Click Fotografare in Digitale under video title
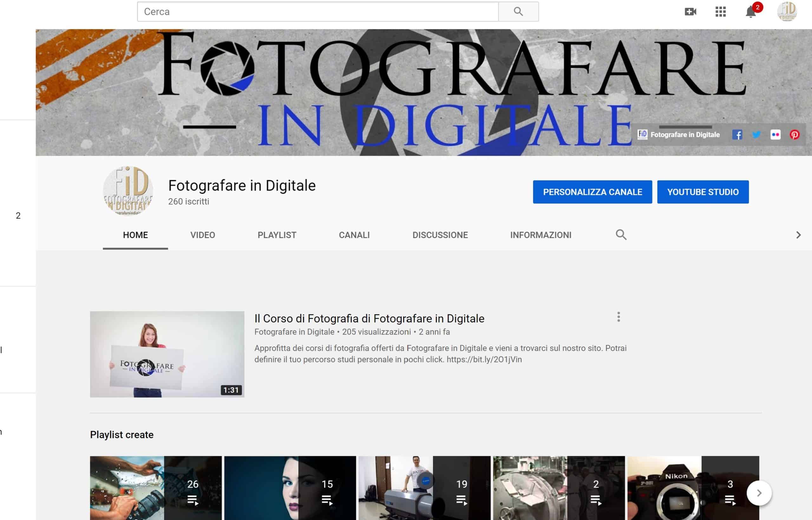 [294, 332]
